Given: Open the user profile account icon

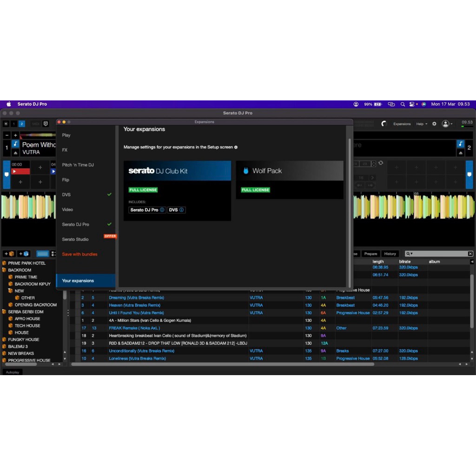Looking at the screenshot, I should click(445, 124).
